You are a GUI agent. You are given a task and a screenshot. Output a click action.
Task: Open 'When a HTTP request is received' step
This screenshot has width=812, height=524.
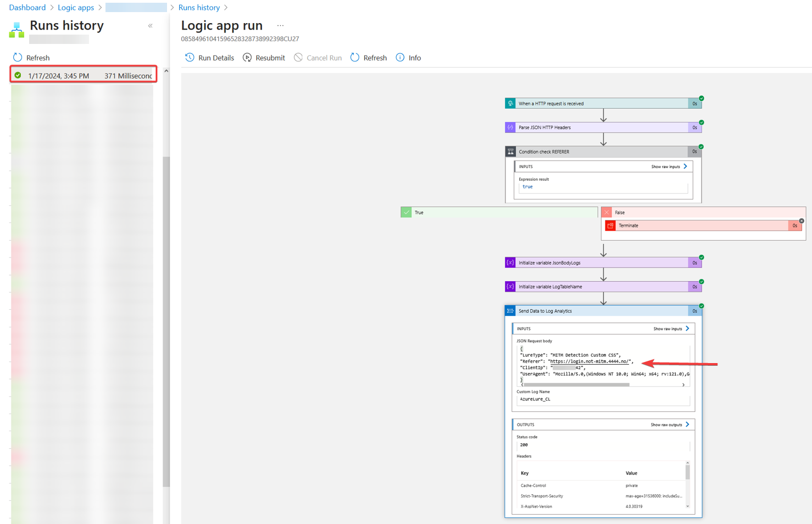click(603, 103)
